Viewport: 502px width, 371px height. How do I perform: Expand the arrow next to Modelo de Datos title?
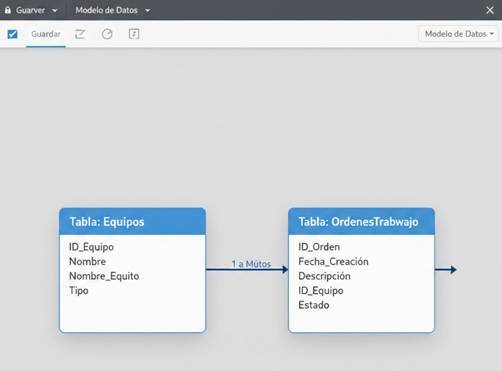click(147, 11)
